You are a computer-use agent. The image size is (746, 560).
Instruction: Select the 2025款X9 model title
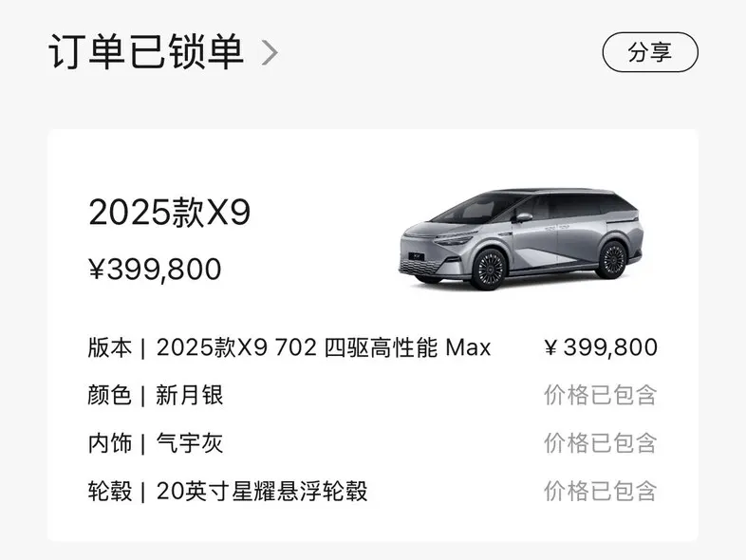point(169,213)
